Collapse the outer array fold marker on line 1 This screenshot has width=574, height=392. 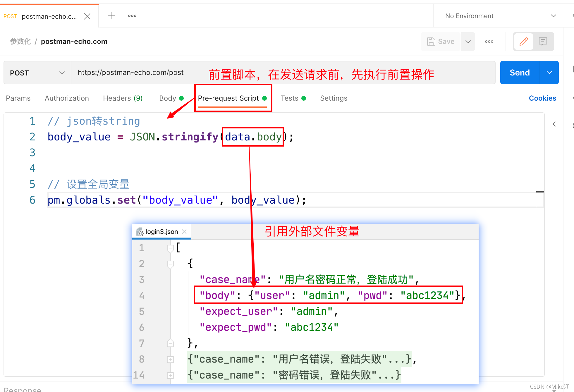(170, 248)
